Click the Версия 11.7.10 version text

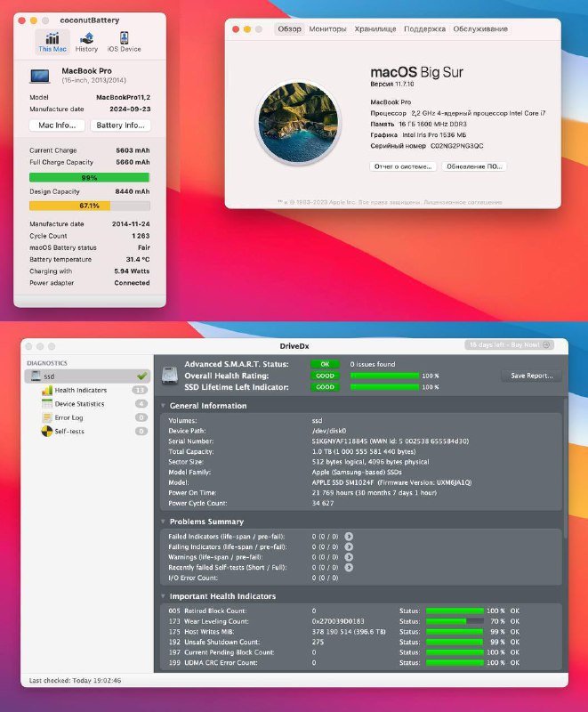click(392, 84)
